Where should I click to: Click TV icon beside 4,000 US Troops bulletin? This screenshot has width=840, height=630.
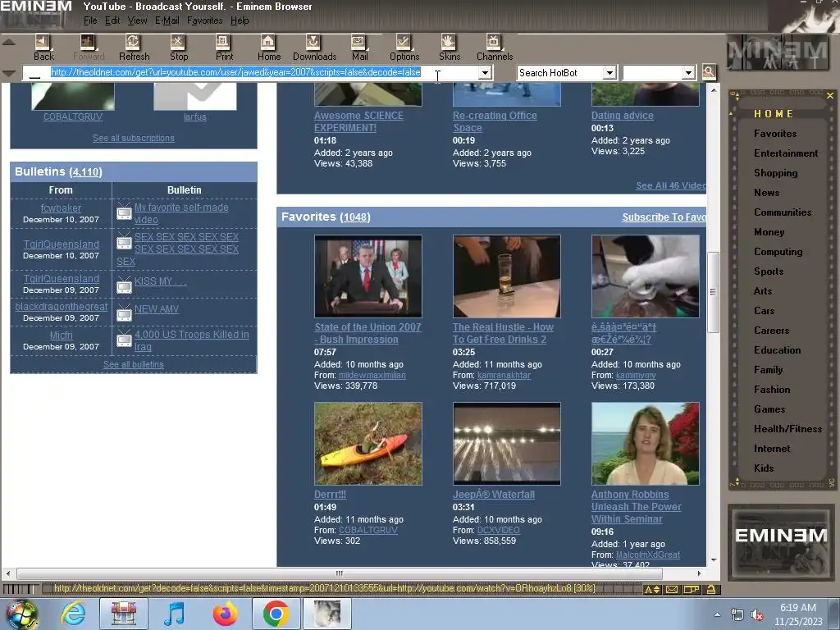point(125,340)
